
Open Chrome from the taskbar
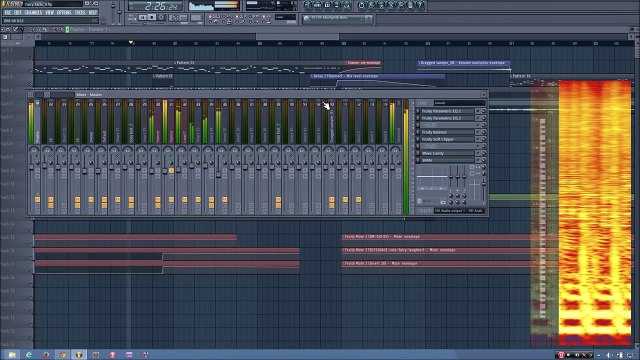[62, 355]
